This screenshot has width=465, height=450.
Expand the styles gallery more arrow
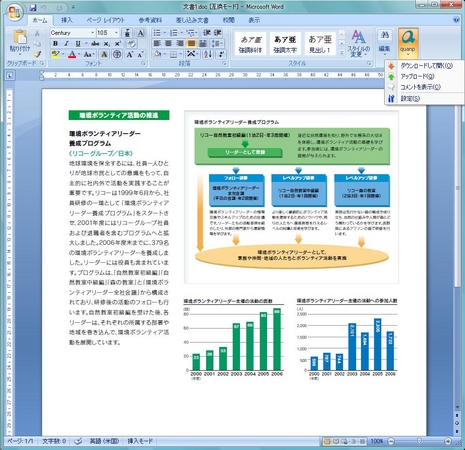[342, 53]
